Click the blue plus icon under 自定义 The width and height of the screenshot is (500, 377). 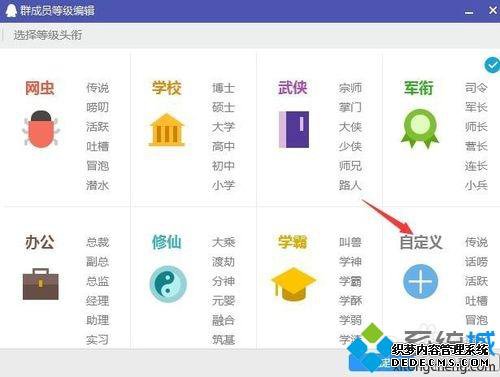pyautogui.click(x=420, y=281)
